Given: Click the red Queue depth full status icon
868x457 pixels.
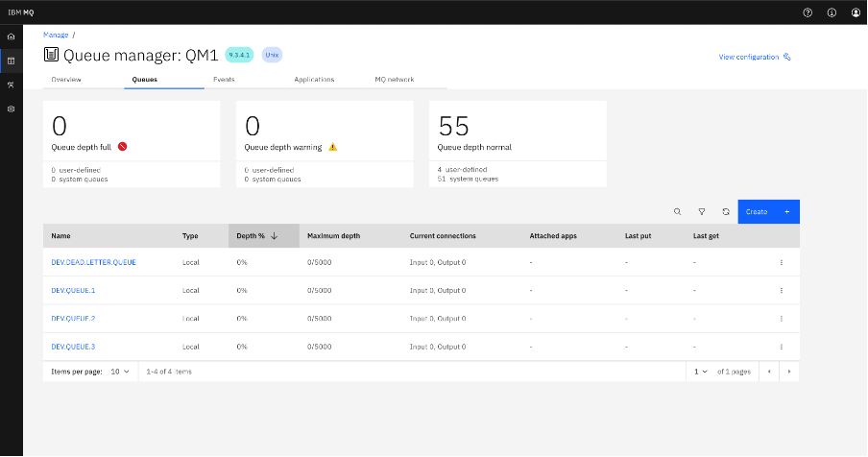Looking at the screenshot, I should click(122, 147).
